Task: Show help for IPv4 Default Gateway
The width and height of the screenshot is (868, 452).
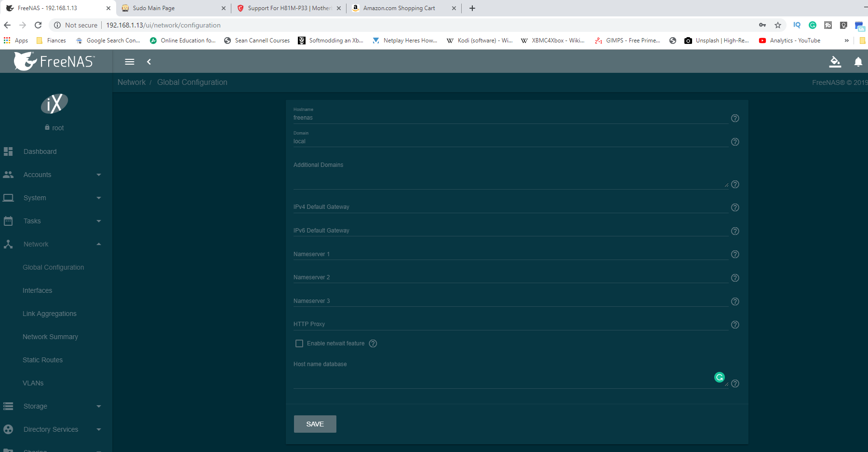Action: pyautogui.click(x=735, y=207)
